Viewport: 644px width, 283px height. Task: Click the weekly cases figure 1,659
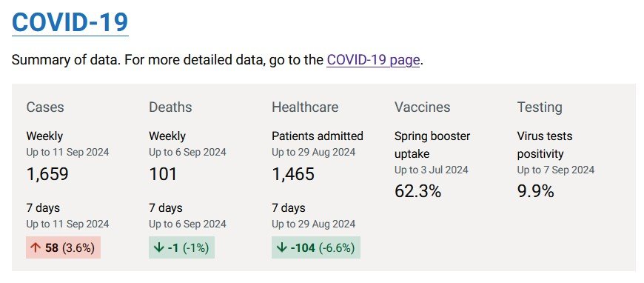[x=47, y=174]
